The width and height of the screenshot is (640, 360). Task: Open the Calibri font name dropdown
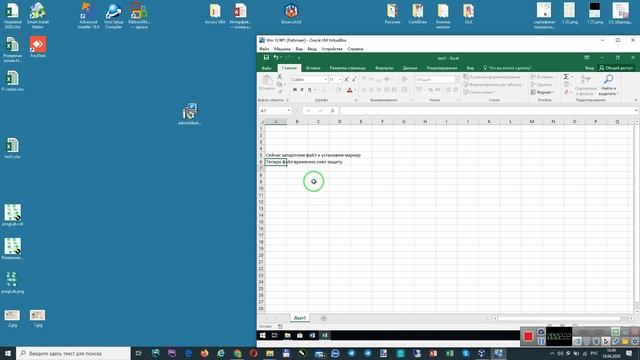pyautogui.click(x=326, y=80)
